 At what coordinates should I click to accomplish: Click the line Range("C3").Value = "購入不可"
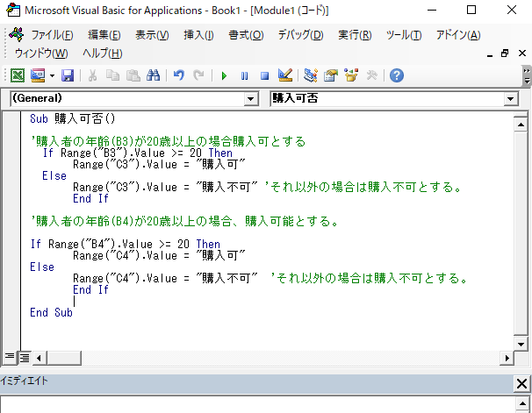pyautogui.click(x=165, y=187)
